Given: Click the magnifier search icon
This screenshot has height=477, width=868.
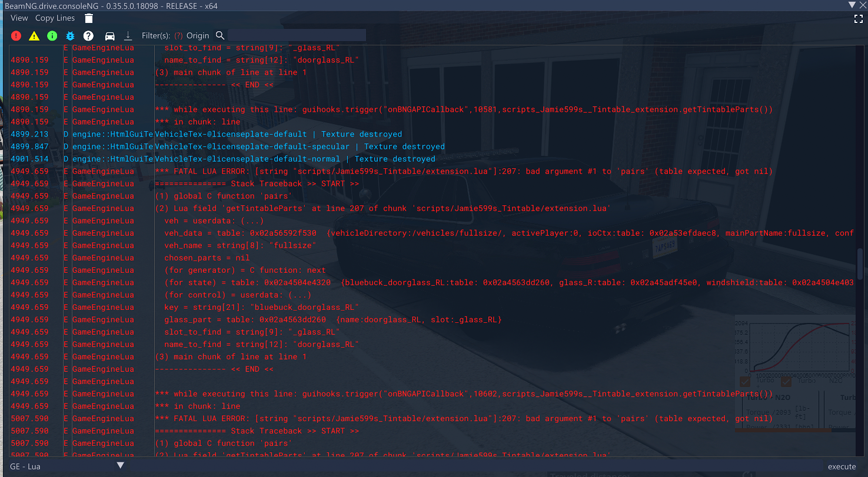Looking at the screenshot, I should click(x=220, y=36).
